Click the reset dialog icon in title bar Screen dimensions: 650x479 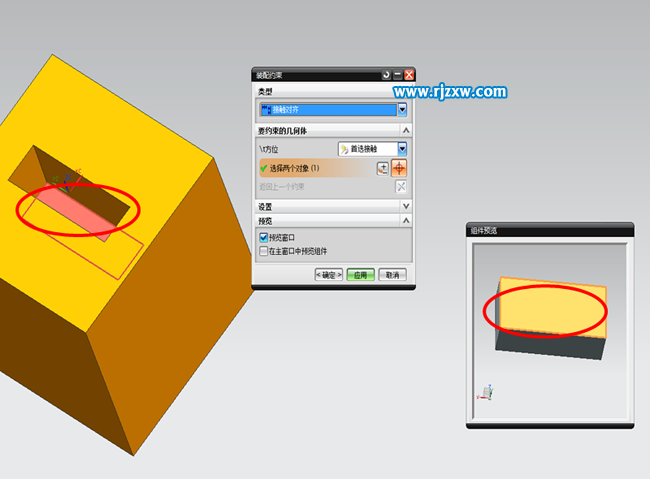click(385, 75)
